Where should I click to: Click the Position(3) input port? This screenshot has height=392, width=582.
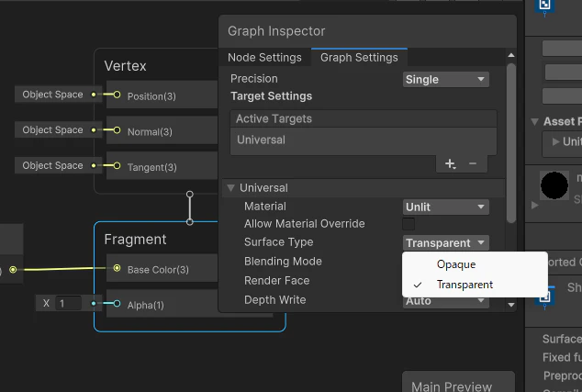pyautogui.click(x=117, y=95)
